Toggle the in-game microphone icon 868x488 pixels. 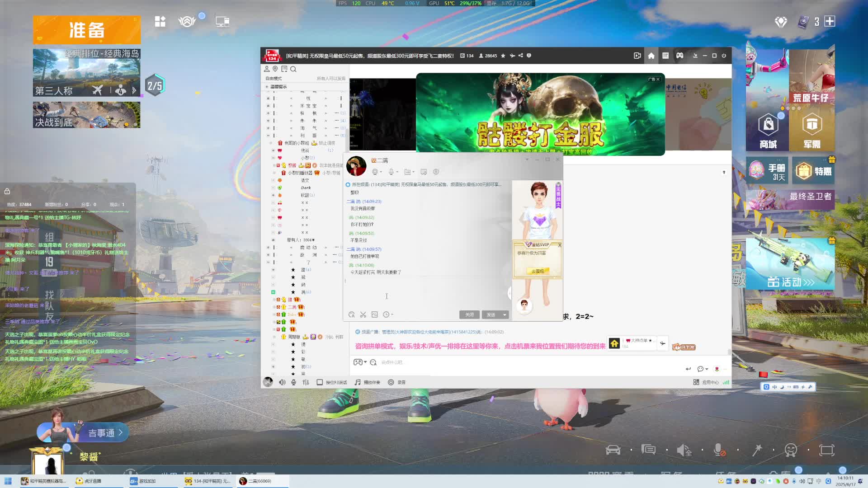click(719, 450)
